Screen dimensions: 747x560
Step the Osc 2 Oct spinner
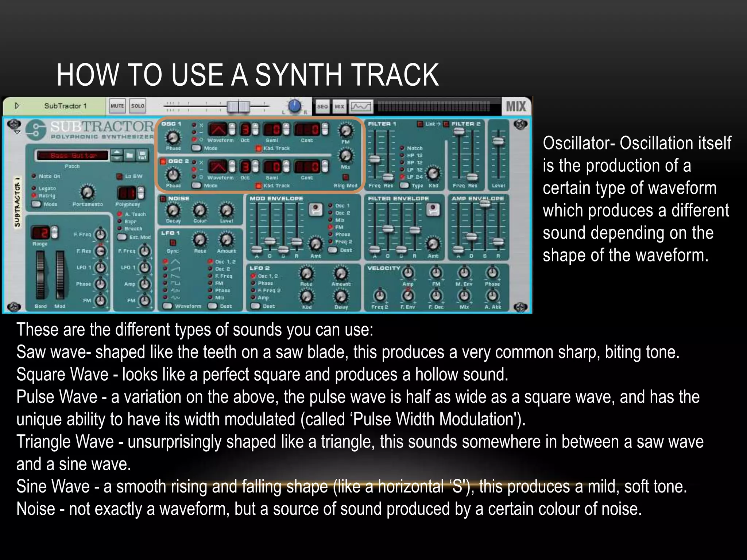255,167
